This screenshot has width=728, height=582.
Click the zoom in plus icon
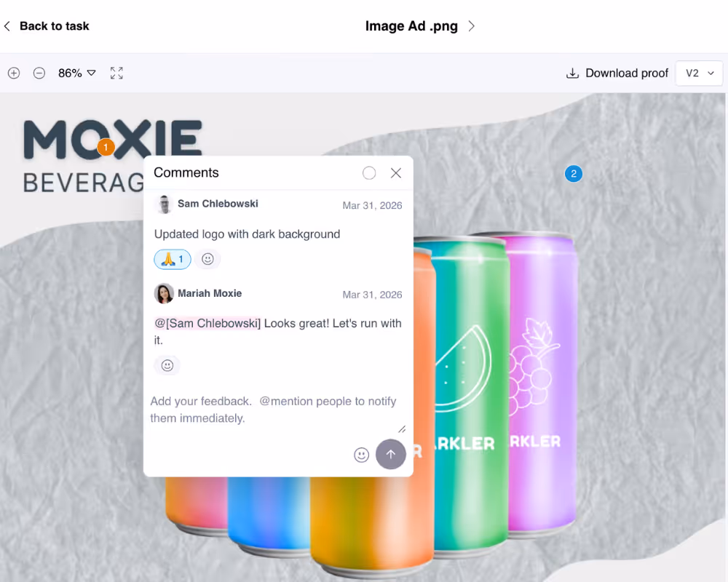14,73
